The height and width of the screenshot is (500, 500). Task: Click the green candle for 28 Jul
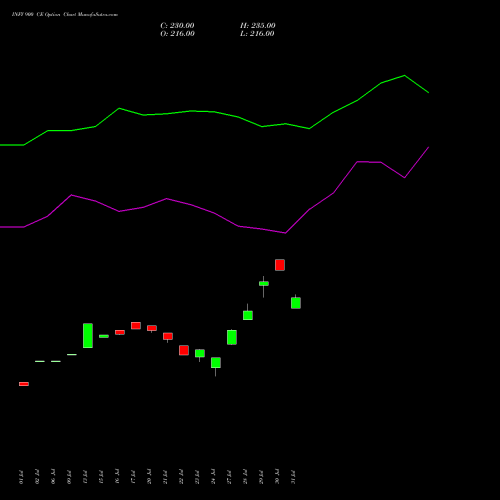248,315
